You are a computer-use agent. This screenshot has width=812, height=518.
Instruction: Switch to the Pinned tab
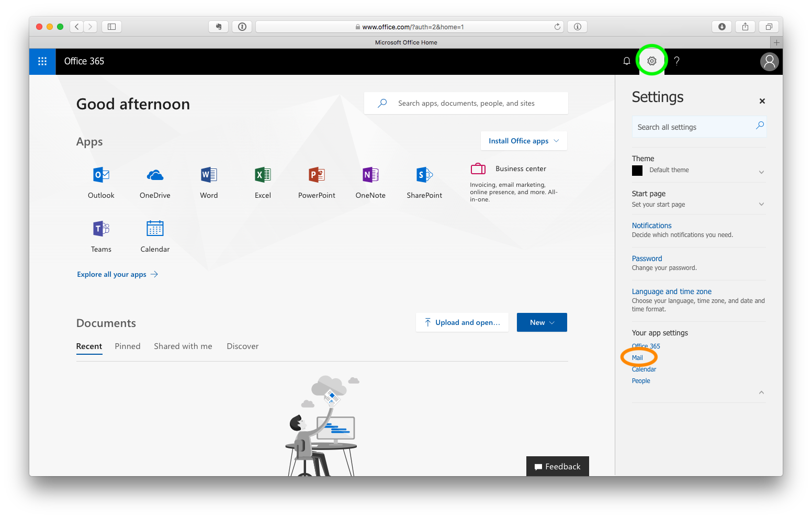[x=128, y=346]
